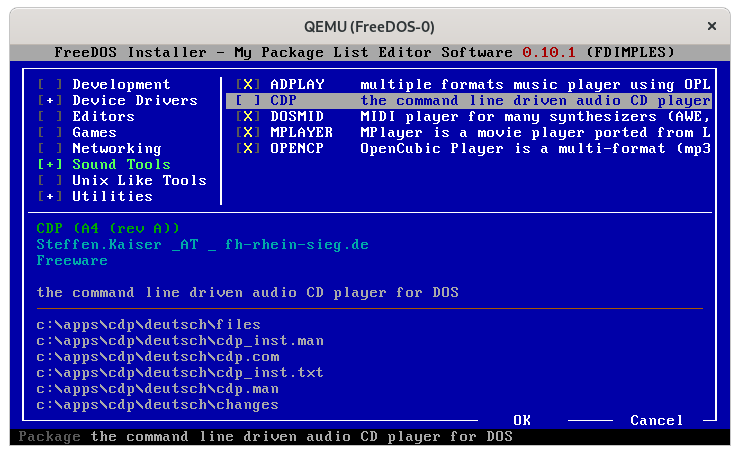Select the OPENCP package description row
The image size is (740, 455).
[x=535, y=149]
